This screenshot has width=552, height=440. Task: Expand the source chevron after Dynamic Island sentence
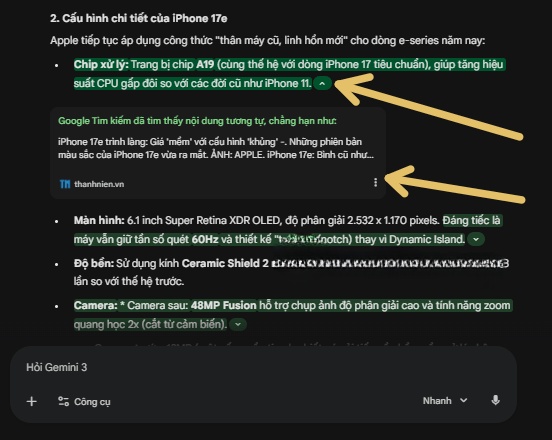coord(476,239)
